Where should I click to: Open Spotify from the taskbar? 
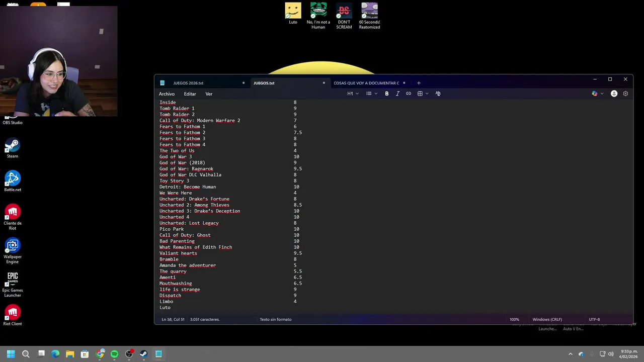(114, 354)
